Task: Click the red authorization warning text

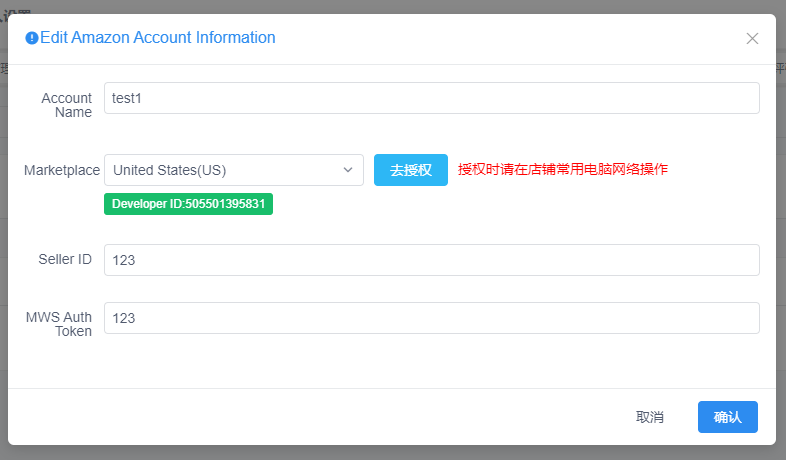Action: pyautogui.click(x=562, y=169)
